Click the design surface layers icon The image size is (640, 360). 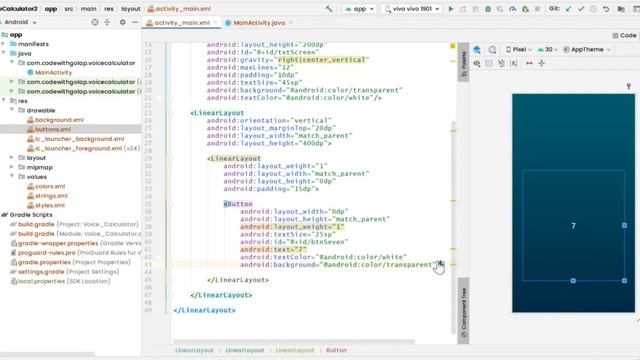point(477,49)
